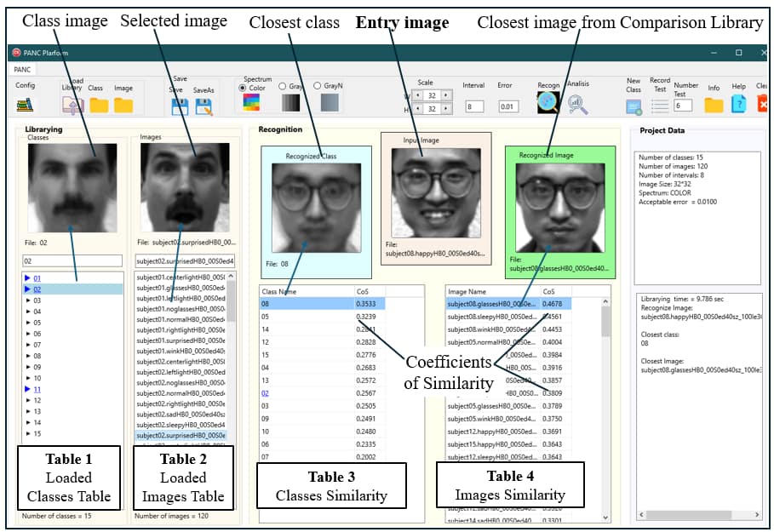Screen dimensions: 774x532
Task: Decrease Scale W with left arrow
Action: point(419,95)
